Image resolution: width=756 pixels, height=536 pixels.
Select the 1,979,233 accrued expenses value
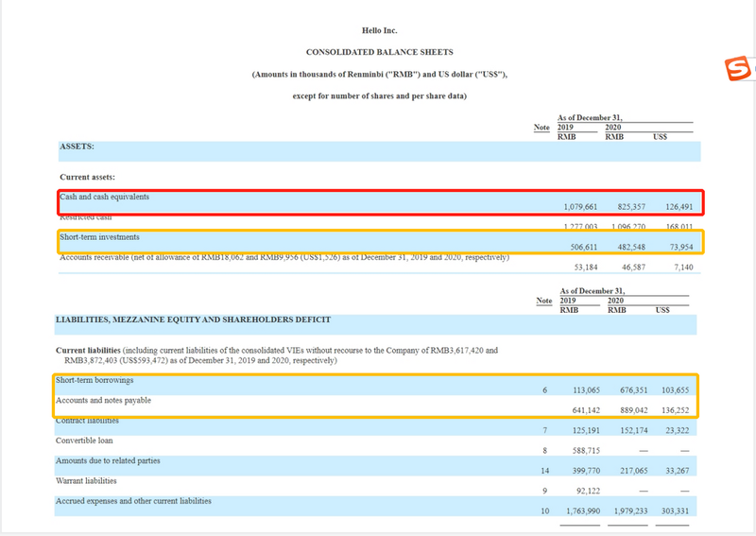(630, 510)
